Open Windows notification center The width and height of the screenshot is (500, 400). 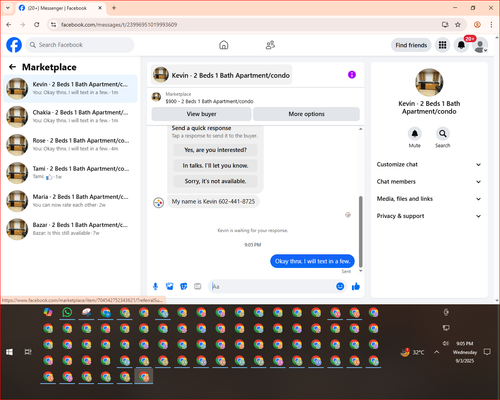tap(487, 352)
